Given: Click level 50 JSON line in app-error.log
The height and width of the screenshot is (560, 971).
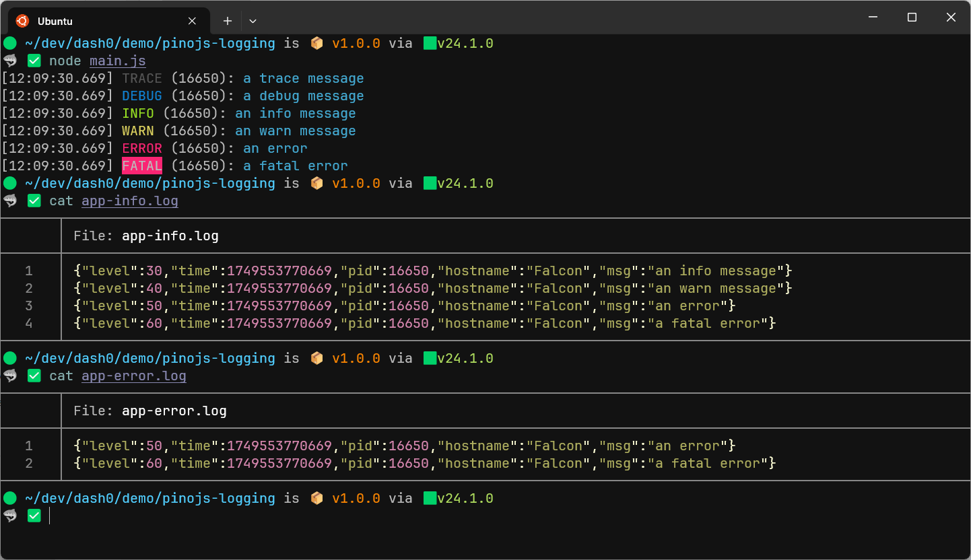Looking at the screenshot, I should point(405,446).
